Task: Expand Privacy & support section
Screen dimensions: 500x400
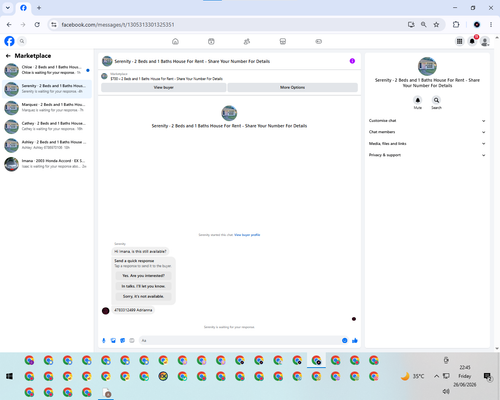Action: [427, 155]
